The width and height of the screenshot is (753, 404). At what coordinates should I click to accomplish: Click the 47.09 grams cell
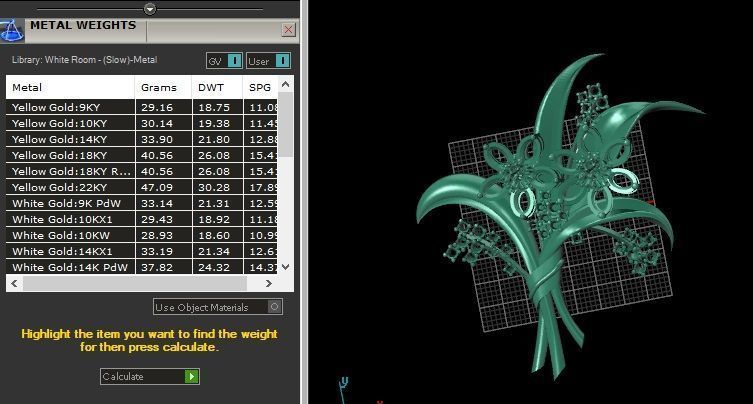click(x=163, y=187)
